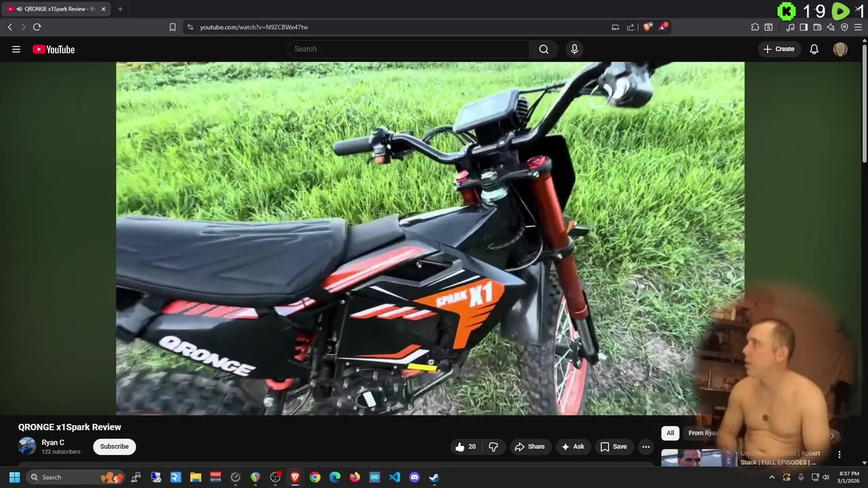Open the Ryan C channel name link
Viewport: 868px width, 488px height.
point(53,443)
